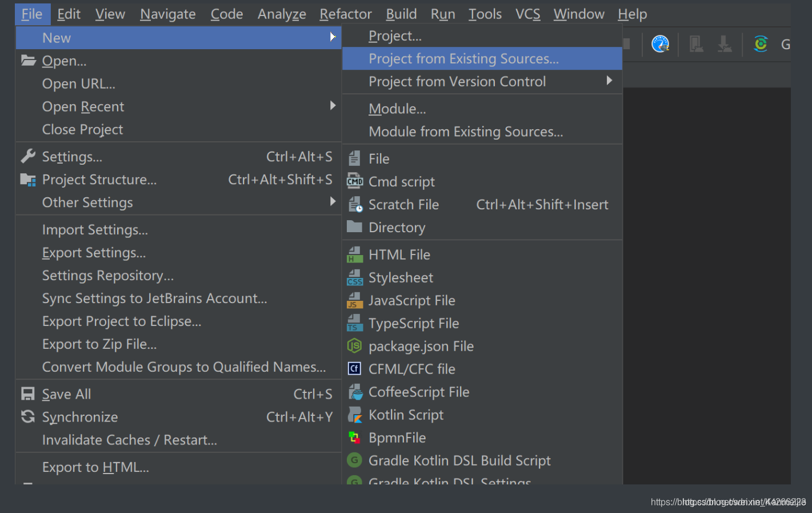Click the greyed download arrow toolbar icon
This screenshot has height=513, width=812.
tap(725, 43)
